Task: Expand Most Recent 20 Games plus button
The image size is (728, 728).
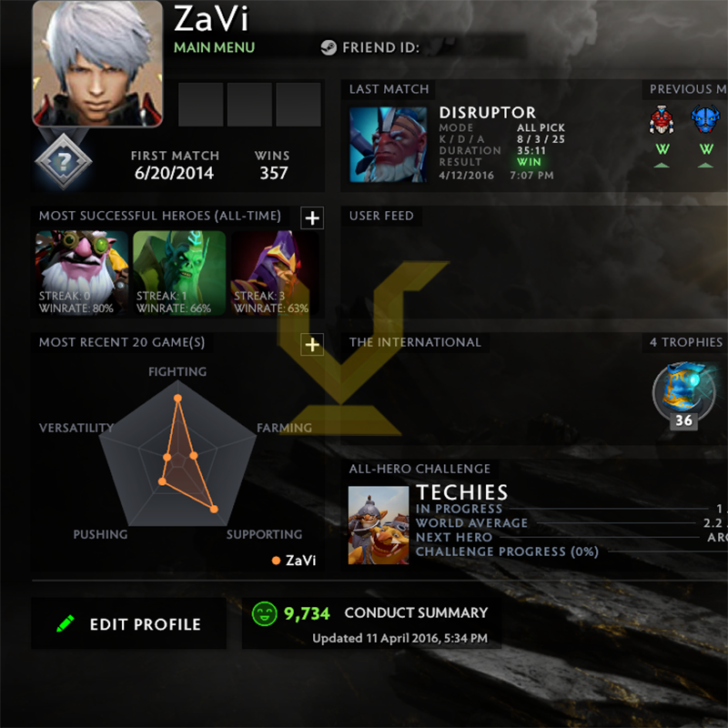Action: pyautogui.click(x=312, y=345)
